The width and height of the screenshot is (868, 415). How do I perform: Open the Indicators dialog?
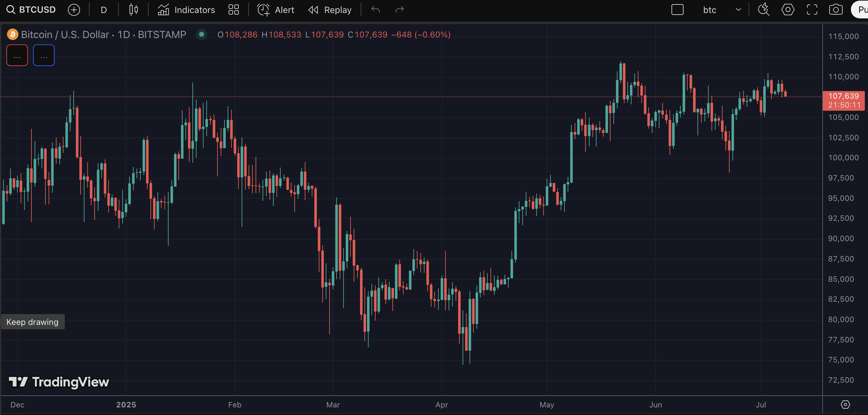[x=186, y=10]
